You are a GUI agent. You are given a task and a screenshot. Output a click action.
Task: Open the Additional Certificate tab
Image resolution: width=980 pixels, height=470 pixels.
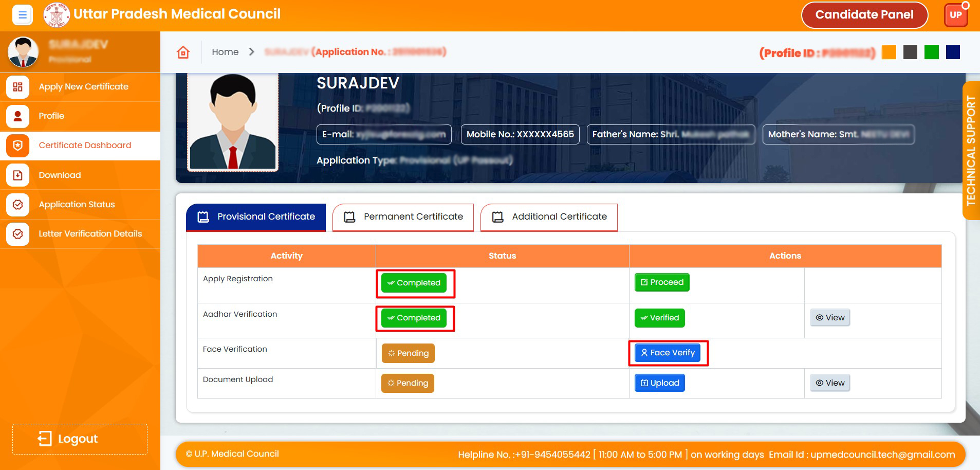pos(549,217)
